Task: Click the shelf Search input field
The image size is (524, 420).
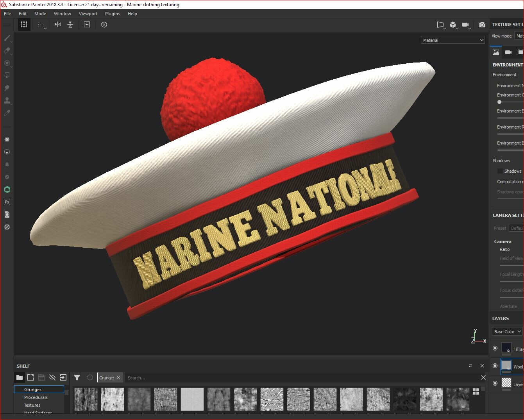Action: (x=302, y=378)
